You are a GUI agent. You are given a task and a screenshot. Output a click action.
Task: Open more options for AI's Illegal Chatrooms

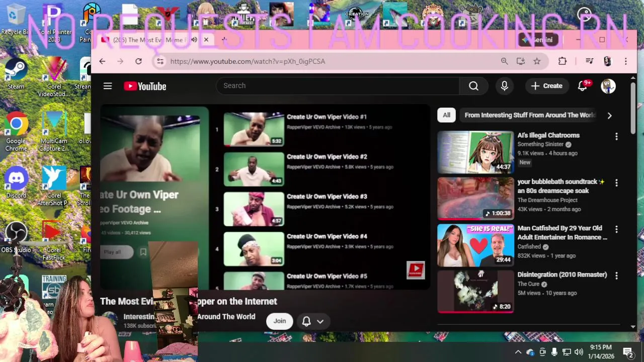pos(616,136)
